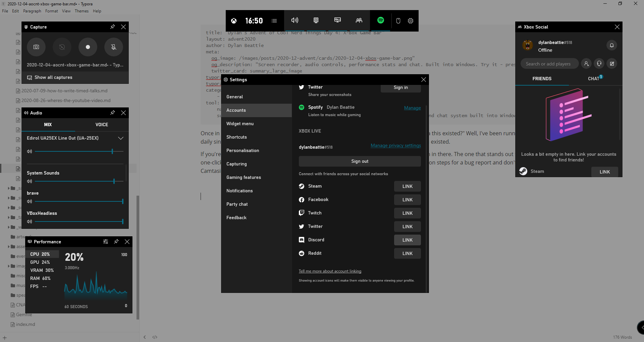The image size is (644, 342).
Task: Open the widget menu list icon
Action: [274, 21]
